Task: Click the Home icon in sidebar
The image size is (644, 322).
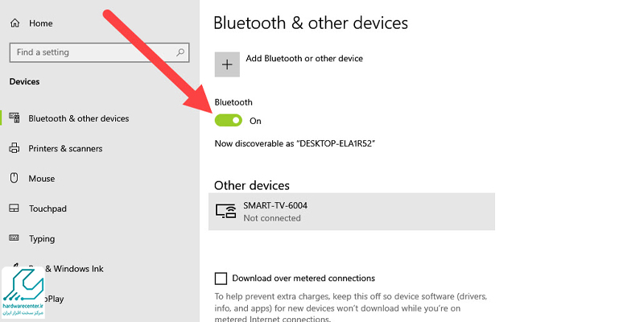Action: coord(14,23)
